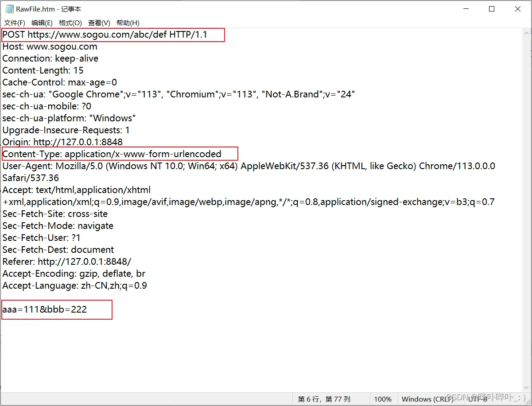Click the 'Connection: keep-alive' line

[50, 58]
